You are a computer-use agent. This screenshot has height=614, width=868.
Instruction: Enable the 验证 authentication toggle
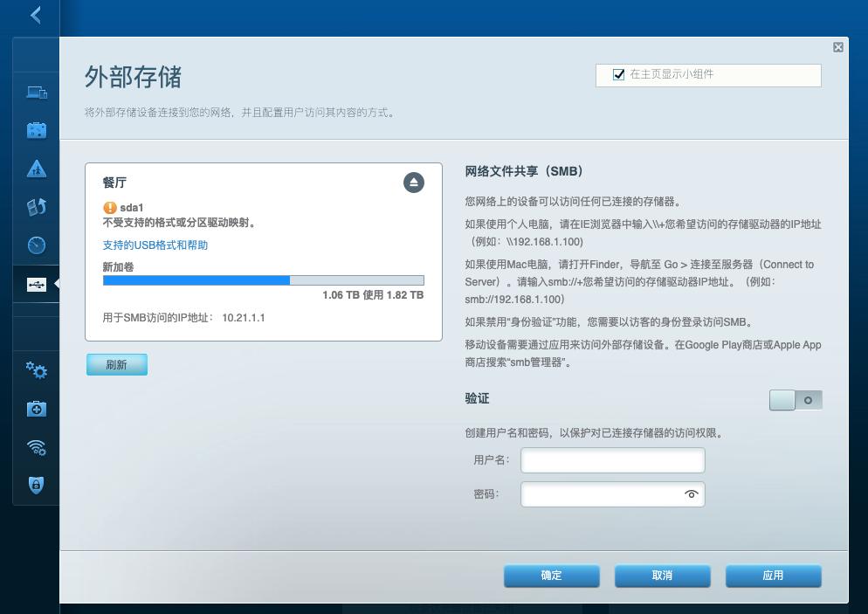pos(796,399)
